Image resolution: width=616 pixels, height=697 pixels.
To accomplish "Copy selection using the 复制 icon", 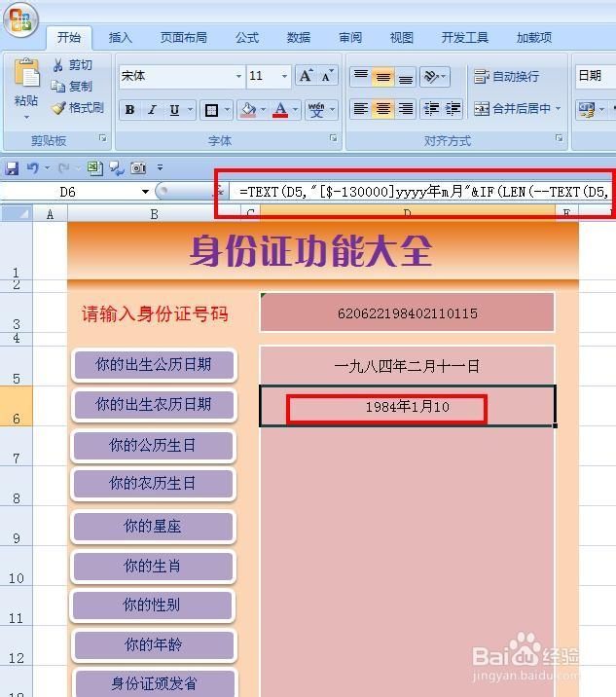I will (x=57, y=86).
